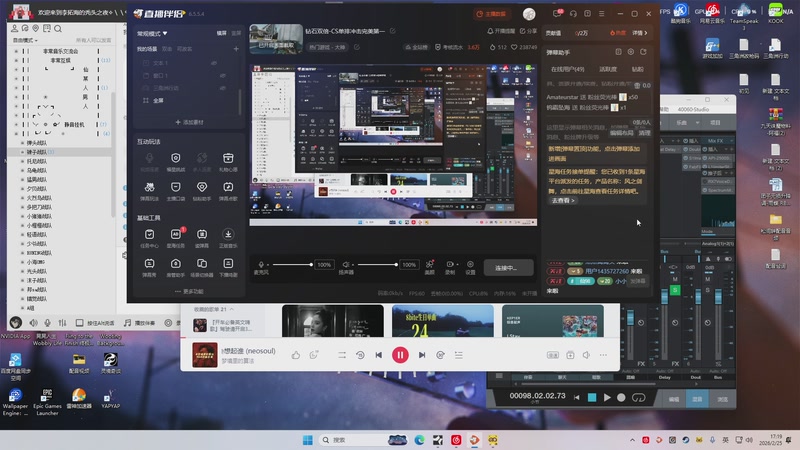The width and height of the screenshot is (800, 450).
Task: Open the 录制 dropdown arrow
Action: click(x=457, y=265)
